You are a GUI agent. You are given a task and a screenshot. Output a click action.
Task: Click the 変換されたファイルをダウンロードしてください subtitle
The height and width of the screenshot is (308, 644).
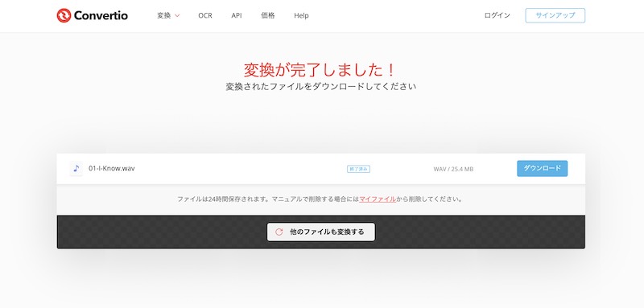point(320,87)
